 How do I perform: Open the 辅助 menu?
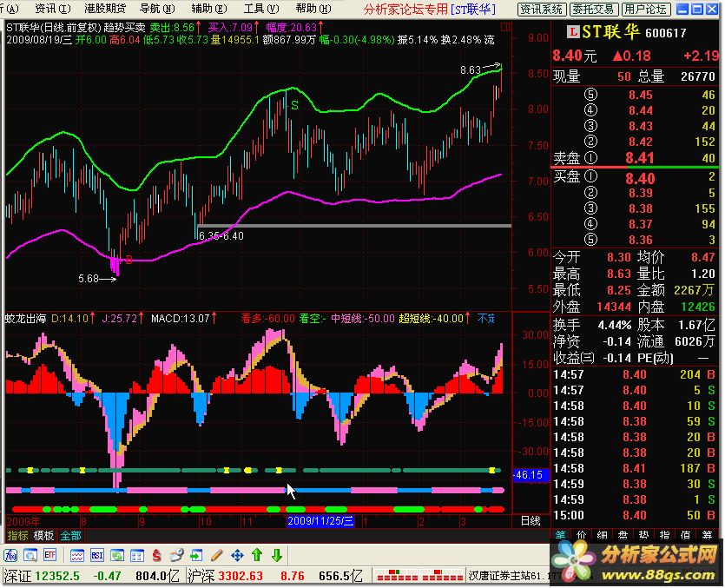[x=209, y=9]
